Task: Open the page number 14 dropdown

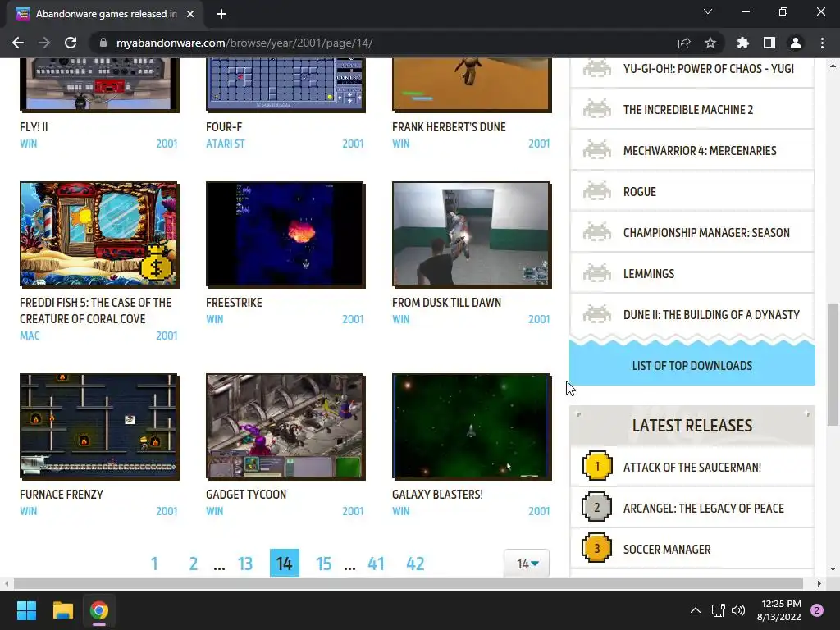Action: [x=527, y=563]
